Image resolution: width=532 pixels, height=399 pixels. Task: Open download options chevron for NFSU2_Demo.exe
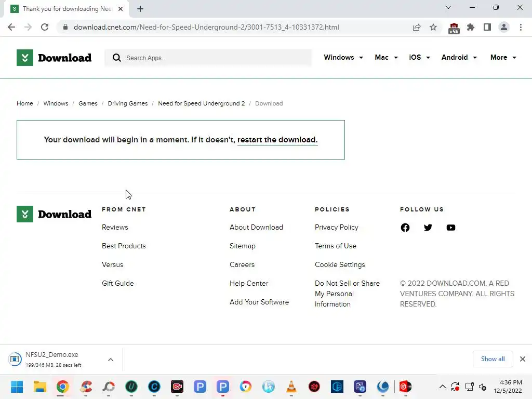pyautogui.click(x=111, y=360)
